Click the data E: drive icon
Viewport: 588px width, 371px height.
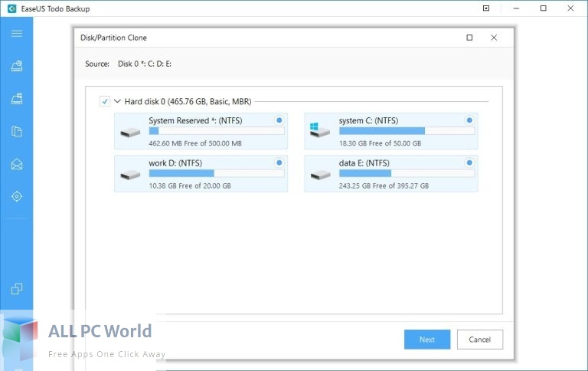click(321, 175)
